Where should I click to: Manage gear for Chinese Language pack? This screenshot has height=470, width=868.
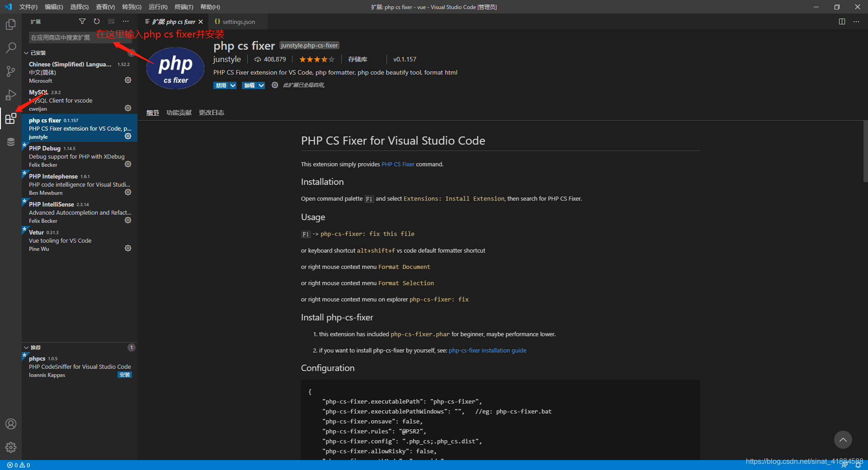pyautogui.click(x=128, y=80)
